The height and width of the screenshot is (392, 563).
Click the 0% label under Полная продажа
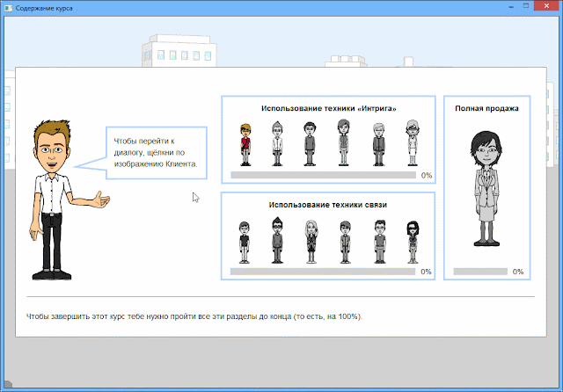[x=518, y=272]
